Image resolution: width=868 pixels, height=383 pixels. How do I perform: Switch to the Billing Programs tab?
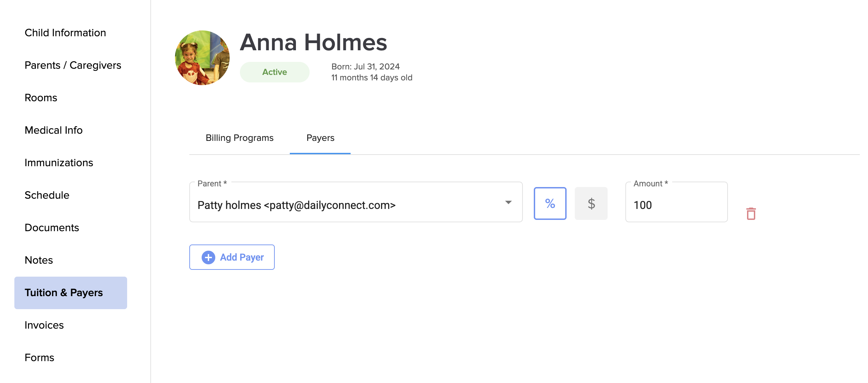239,138
